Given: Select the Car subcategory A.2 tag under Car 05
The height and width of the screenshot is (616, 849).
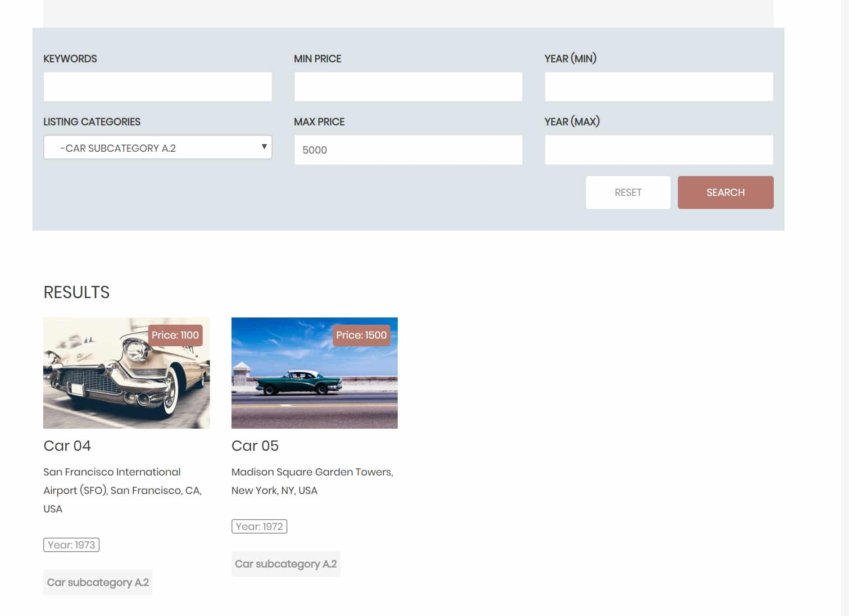Looking at the screenshot, I should 286,563.
